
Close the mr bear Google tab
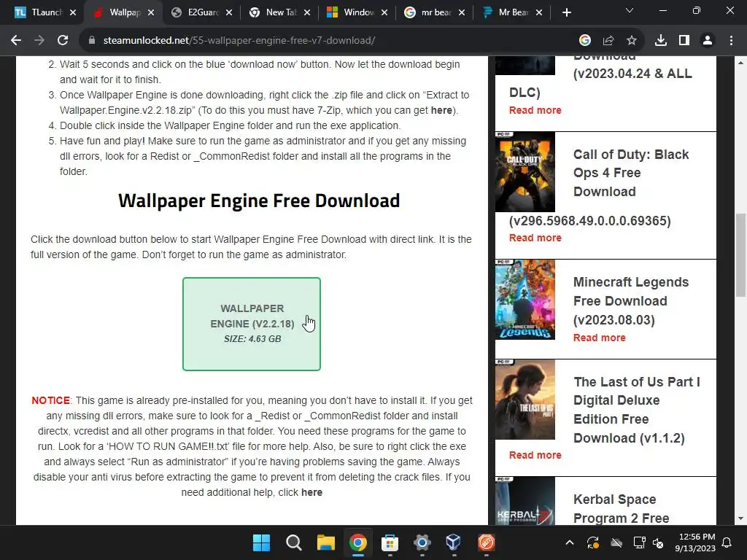462,13
